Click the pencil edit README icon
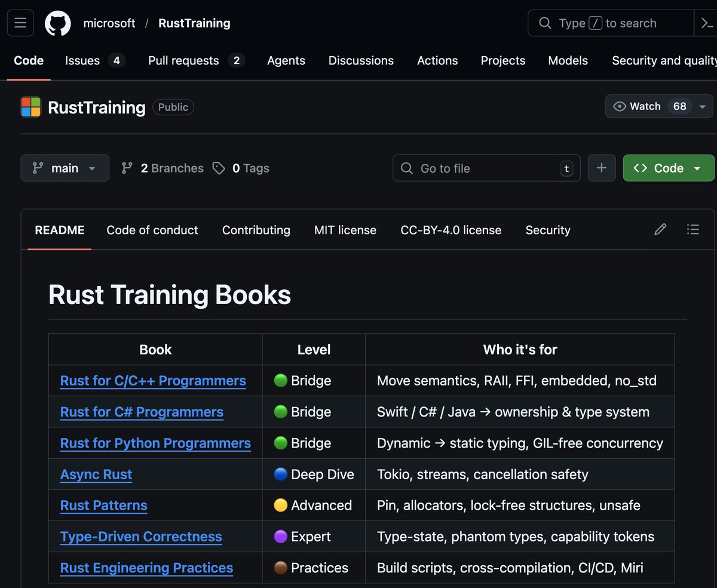This screenshot has width=717, height=588. 660,229
